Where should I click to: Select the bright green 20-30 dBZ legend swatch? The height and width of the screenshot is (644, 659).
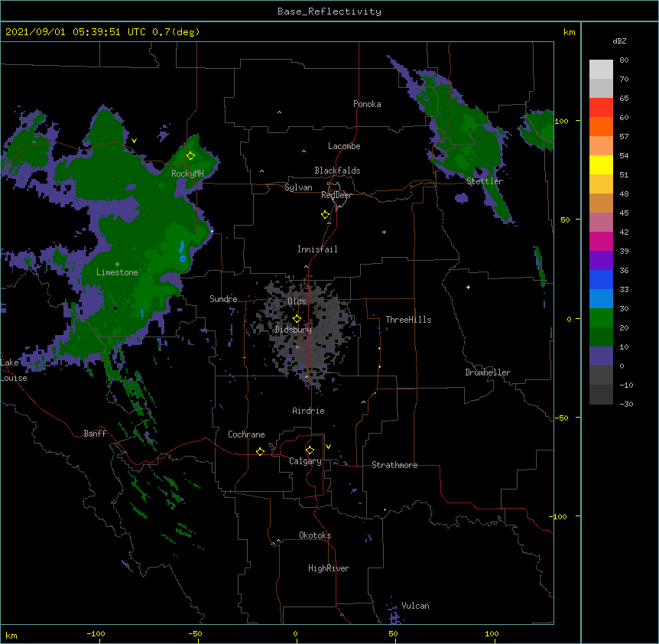[x=601, y=318]
